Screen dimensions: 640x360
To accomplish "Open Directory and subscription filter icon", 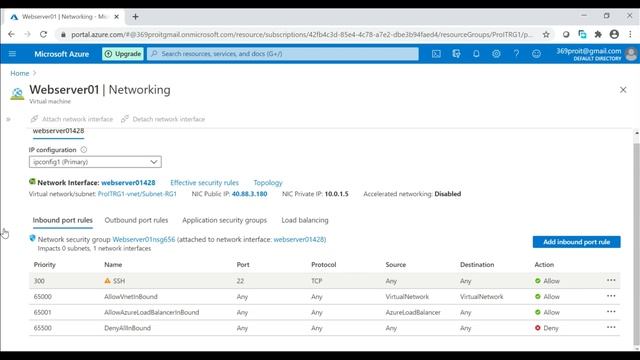I will coord(456,53).
